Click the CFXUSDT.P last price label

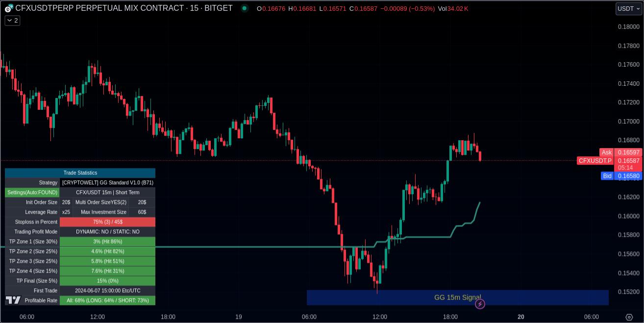coord(595,161)
